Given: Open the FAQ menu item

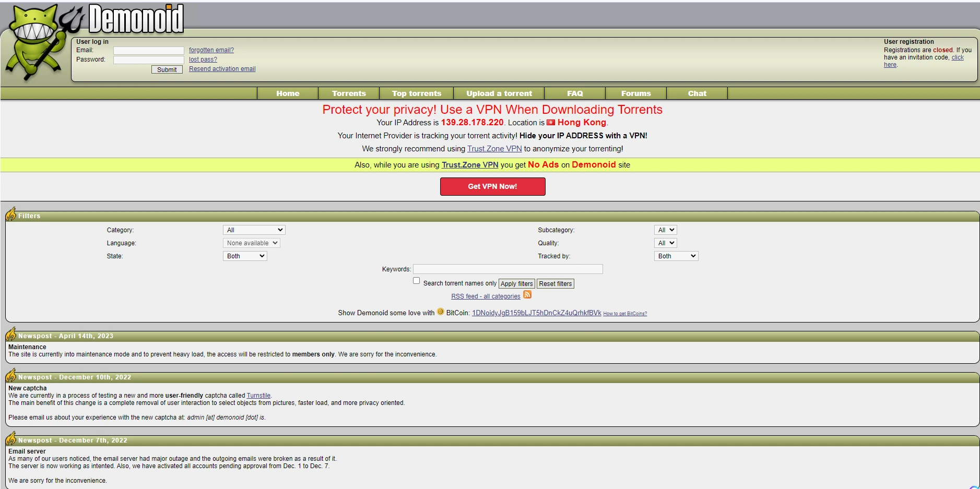Looking at the screenshot, I should (575, 93).
